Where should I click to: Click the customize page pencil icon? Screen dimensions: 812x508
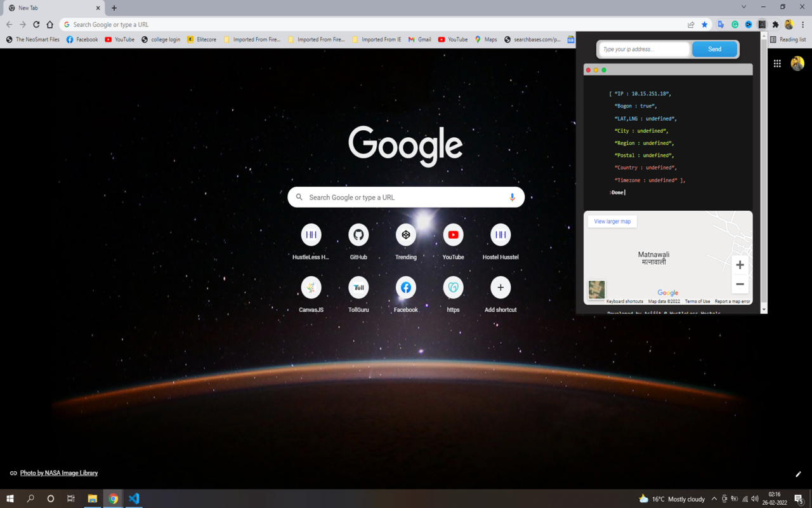pos(798,474)
